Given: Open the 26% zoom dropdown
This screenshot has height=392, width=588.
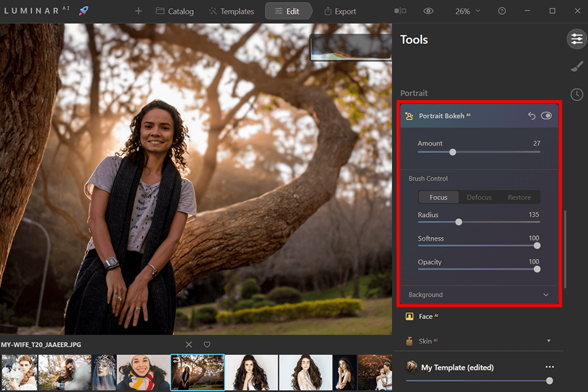Looking at the screenshot, I should 467,11.
